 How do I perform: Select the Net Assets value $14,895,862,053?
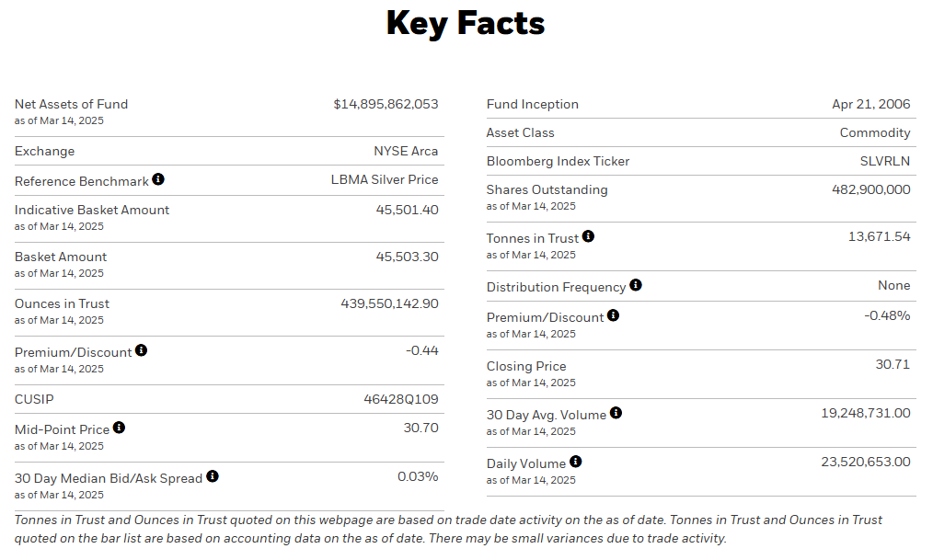[386, 104]
